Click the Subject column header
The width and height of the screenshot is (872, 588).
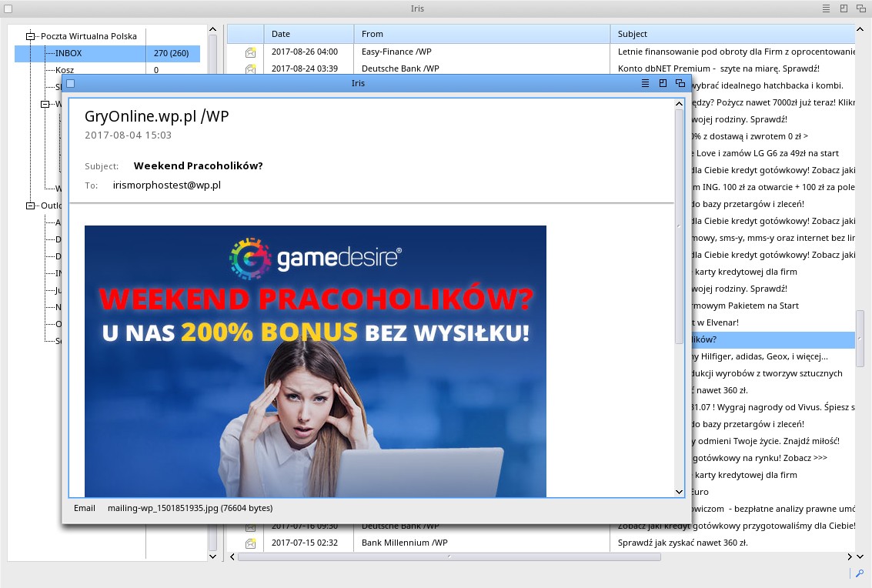(731, 34)
